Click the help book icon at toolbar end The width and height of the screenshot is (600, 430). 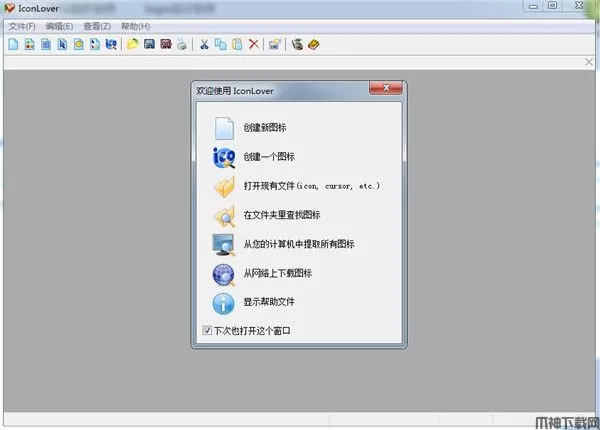pyautogui.click(x=313, y=44)
